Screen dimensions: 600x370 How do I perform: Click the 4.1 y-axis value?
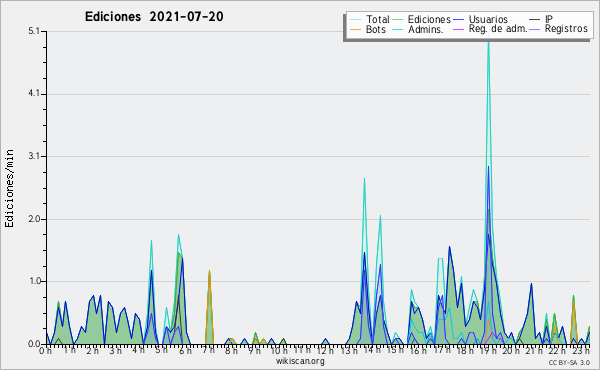click(x=34, y=94)
